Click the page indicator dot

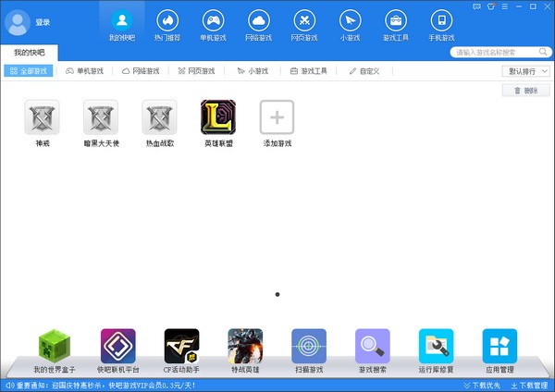(x=277, y=294)
